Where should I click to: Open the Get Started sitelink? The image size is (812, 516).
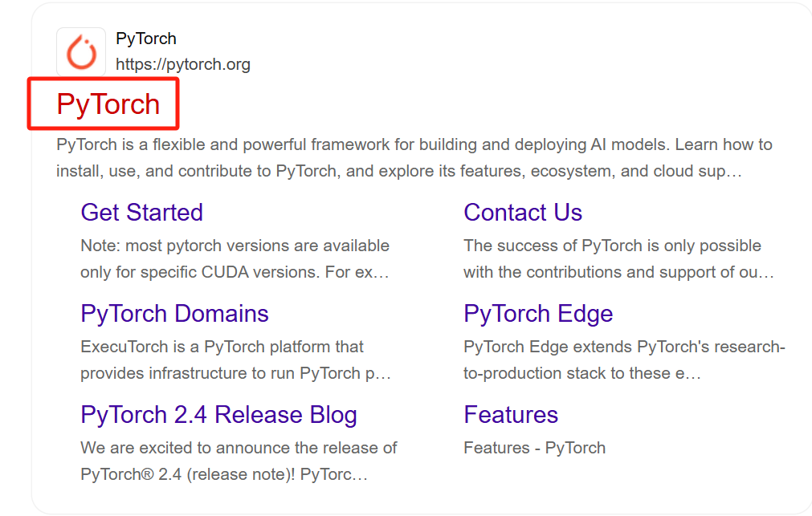(x=141, y=213)
